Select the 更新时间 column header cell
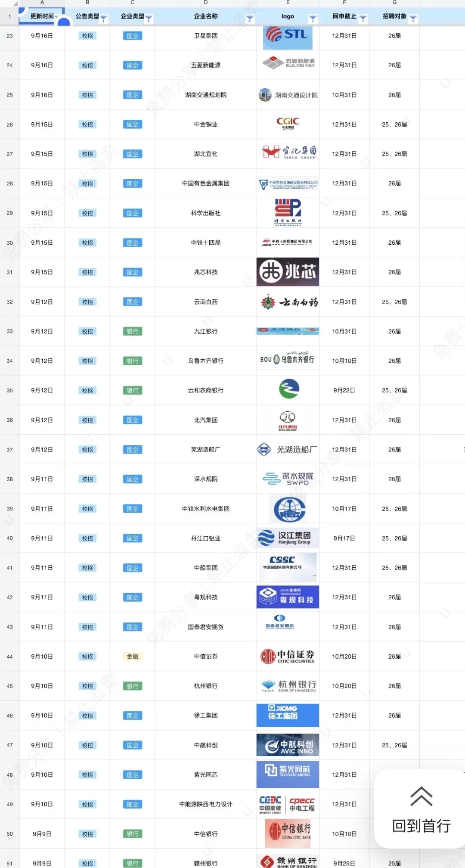Image resolution: width=465 pixels, height=868 pixels. click(x=42, y=16)
